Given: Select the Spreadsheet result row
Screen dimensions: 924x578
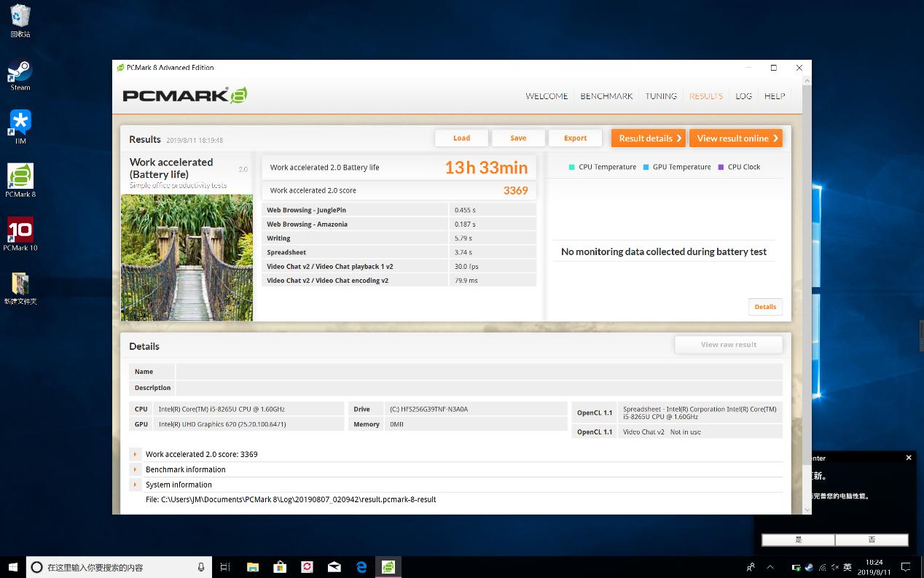Looking at the screenshot, I should point(399,252).
